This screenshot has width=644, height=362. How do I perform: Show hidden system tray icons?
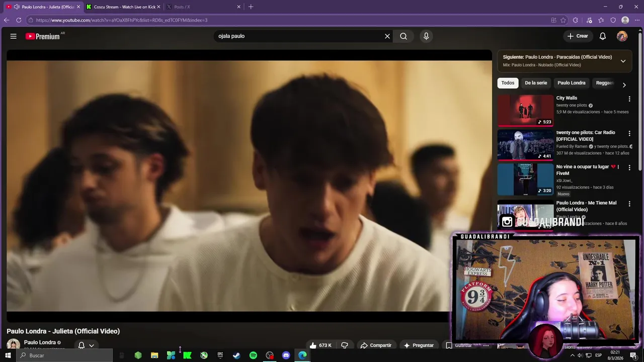point(572,355)
